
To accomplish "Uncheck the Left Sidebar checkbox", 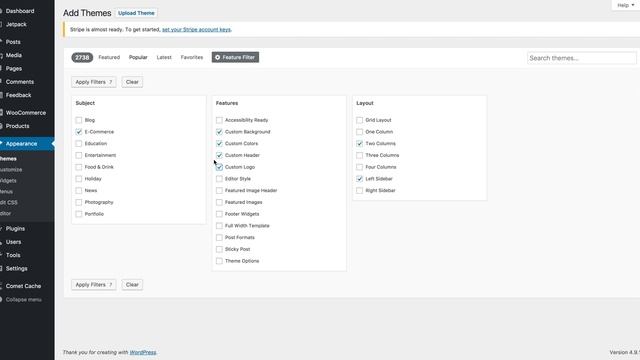I will [x=360, y=179].
